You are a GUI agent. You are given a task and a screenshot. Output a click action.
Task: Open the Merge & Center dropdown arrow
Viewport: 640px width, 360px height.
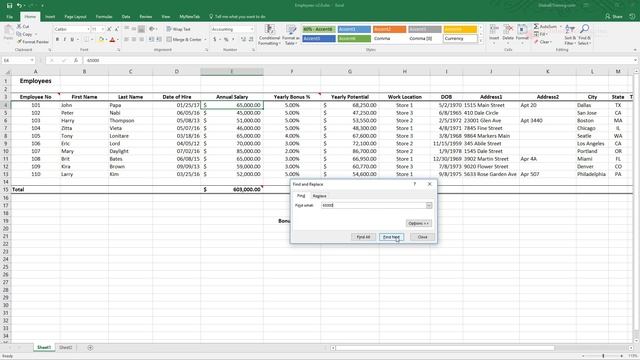pyautogui.click(x=205, y=40)
